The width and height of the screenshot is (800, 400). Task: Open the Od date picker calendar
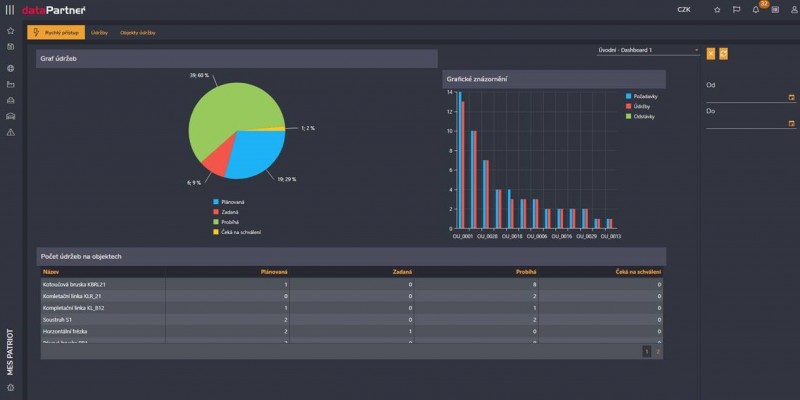point(791,98)
